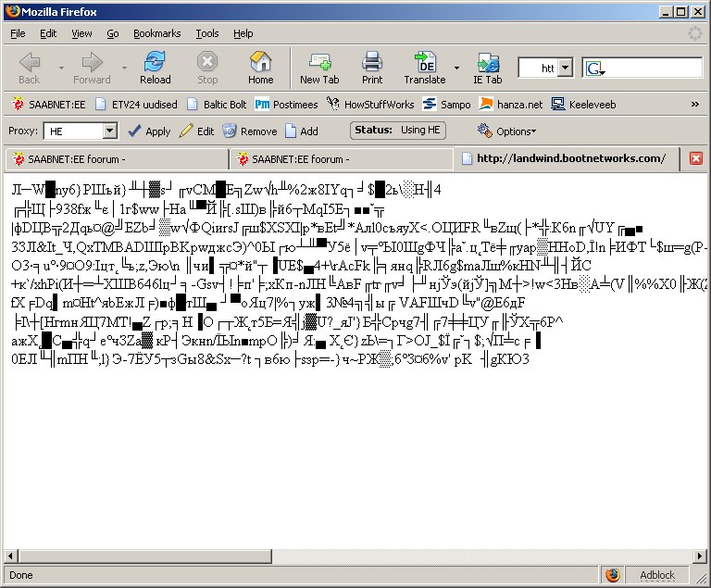Open the Bookmarks menu
The width and height of the screenshot is (711, 588).
tap(156, 33)
